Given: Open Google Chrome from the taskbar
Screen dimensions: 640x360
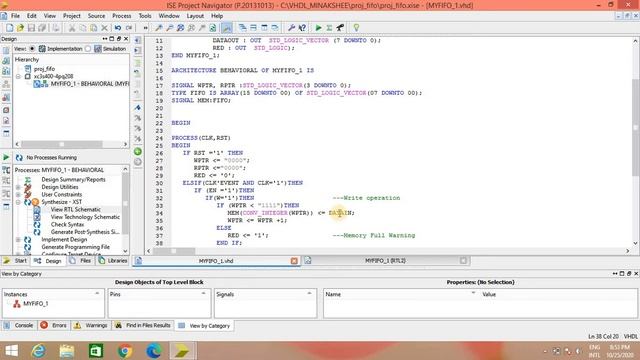Looking at the screenshot, I should 125,351.
